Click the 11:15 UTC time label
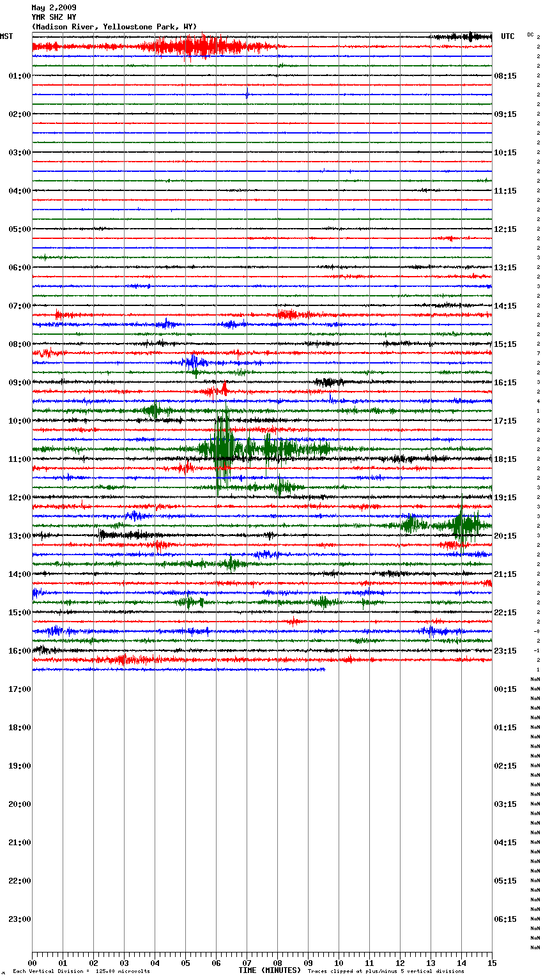Viewport: 543px width, 980px height. (x=505, y=191)
